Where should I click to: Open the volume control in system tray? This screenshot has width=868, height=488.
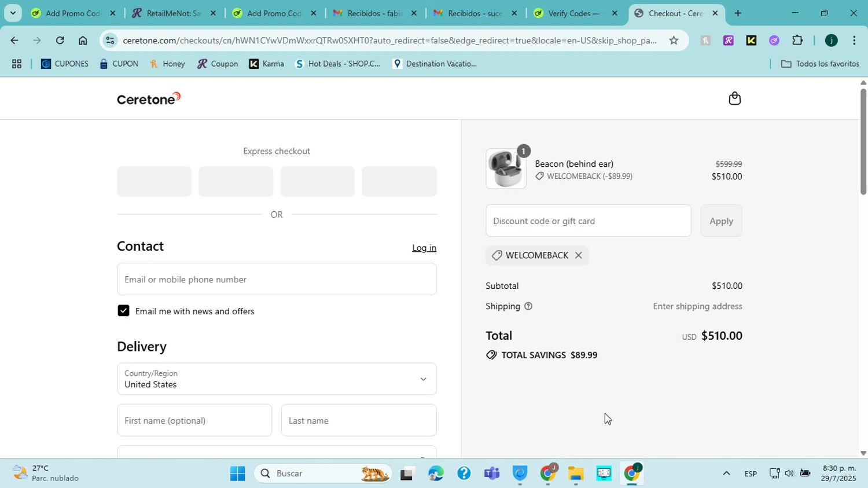coord(789,474)
